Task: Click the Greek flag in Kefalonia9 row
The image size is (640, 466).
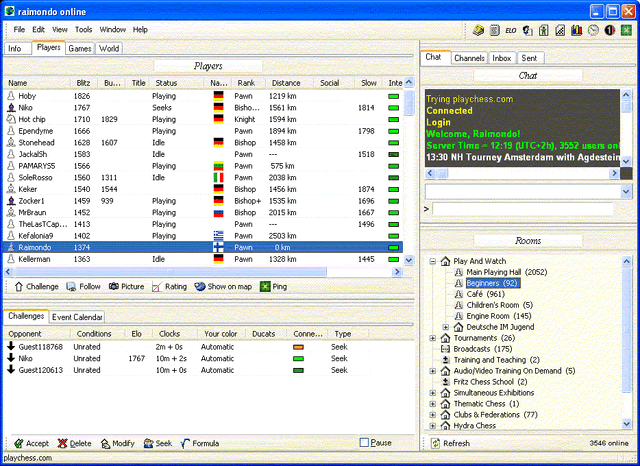Action: [x=218, y=236]
